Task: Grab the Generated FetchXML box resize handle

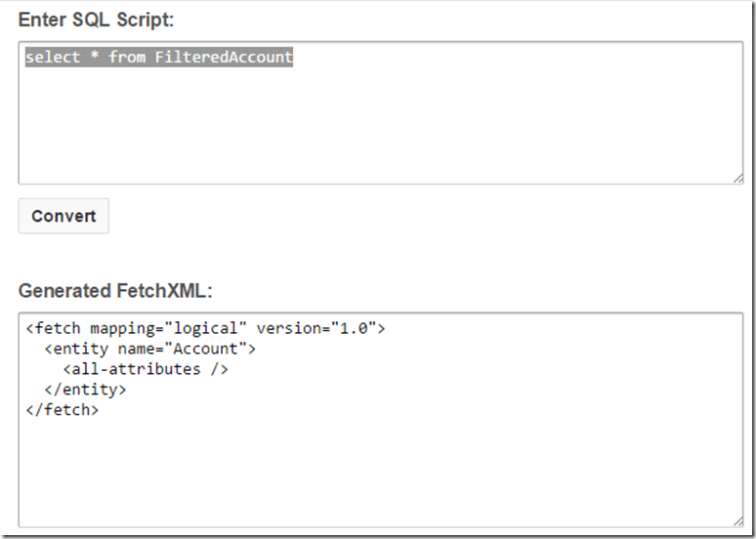Action: point(736,521)
